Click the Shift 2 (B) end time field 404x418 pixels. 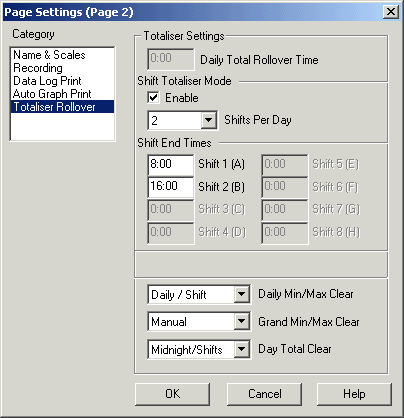point(170,187)
